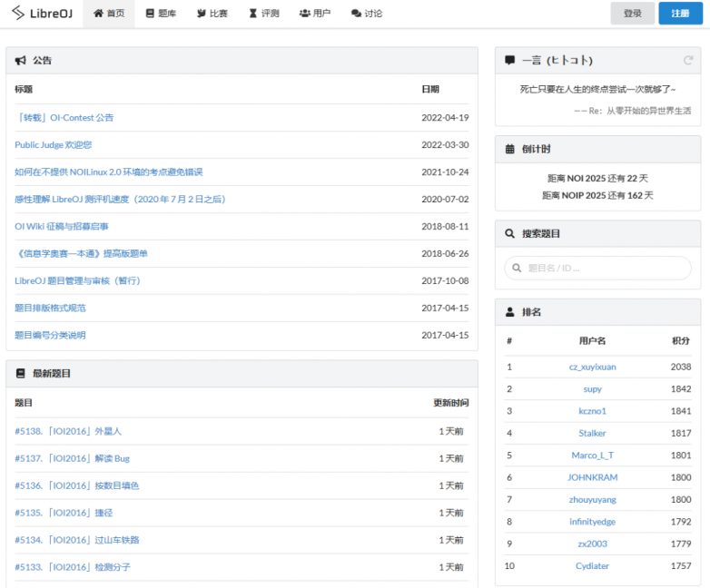The height and width of the screenshot is (588, 710).
Task: Open the 用户 users tab
Action: pos(315,14)
